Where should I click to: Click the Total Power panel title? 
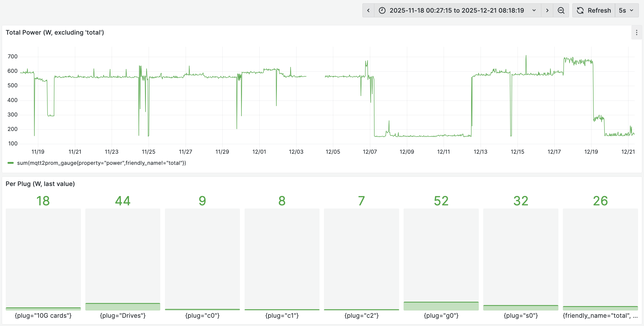pos(55,32)
